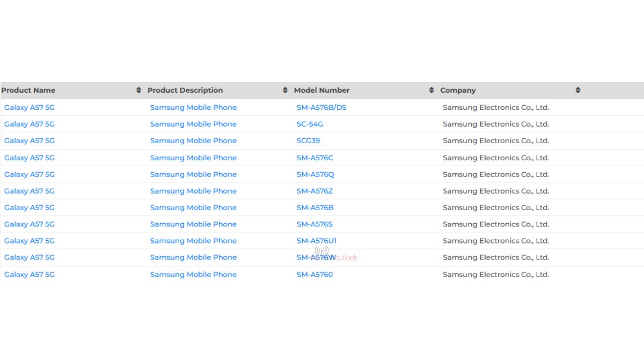644x362 pixels.
Task: Open the SM-A576B model link
Action: click(x=313, y=208)
